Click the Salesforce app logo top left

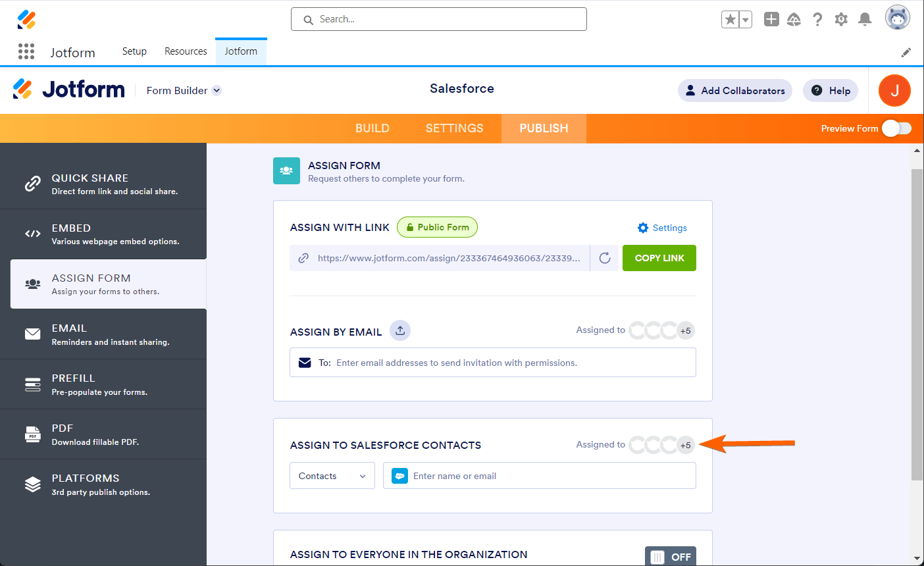26,20
